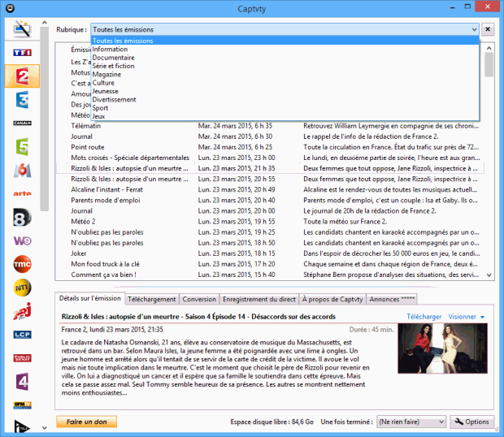
Task: Collapse the Rubrique combo box arrow
Action: (x=475, y=29)
